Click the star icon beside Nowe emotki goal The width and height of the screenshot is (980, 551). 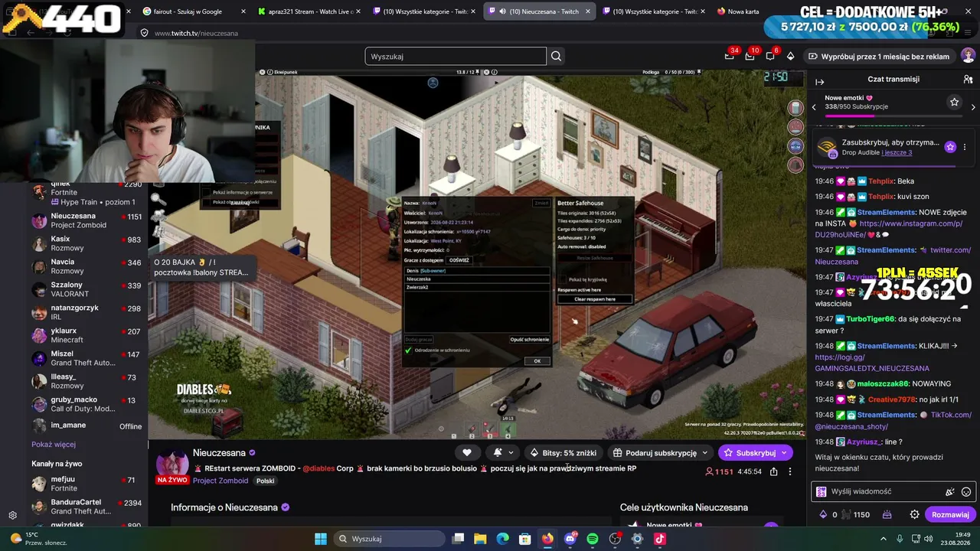[x=954, y=102]
